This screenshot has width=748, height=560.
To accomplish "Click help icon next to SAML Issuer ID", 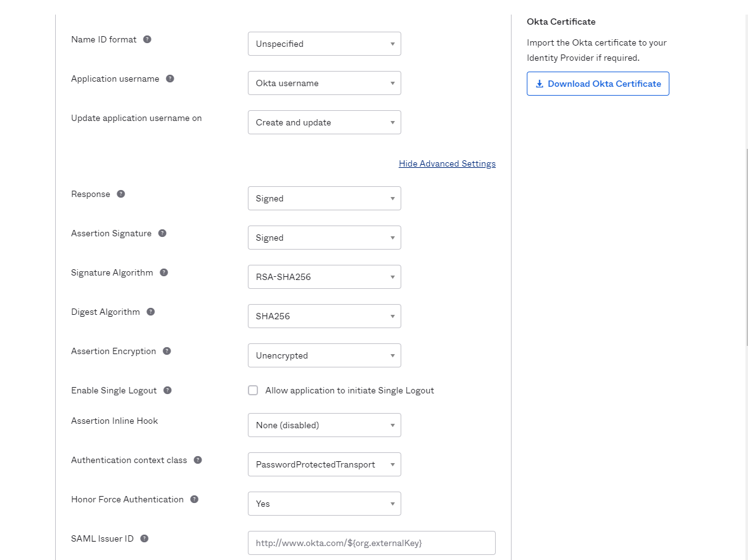I will coord(145,538).
